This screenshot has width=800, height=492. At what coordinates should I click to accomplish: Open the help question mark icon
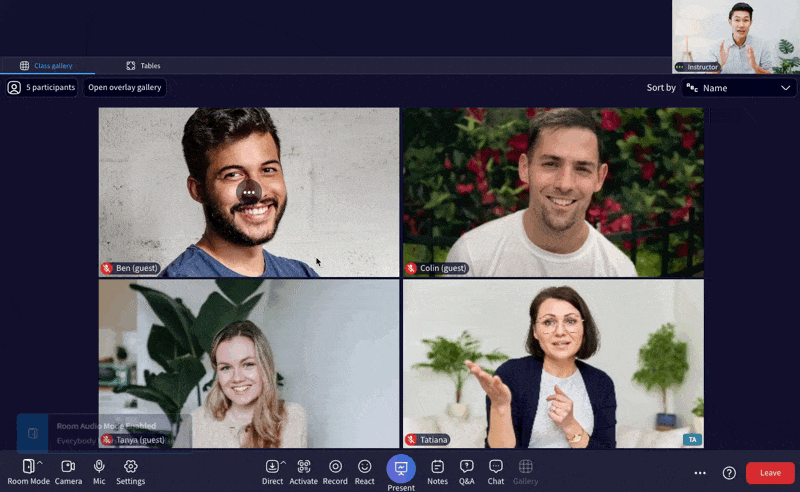pos(729,473)
